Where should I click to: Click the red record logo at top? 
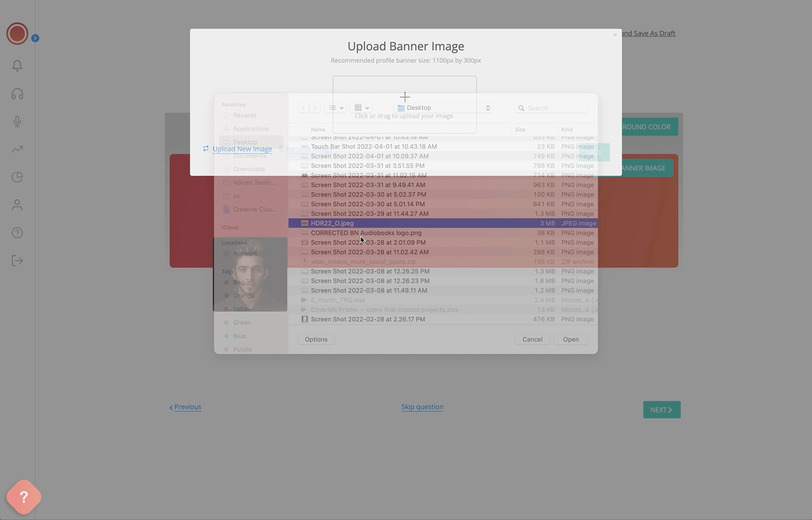(x=17, y=34)
